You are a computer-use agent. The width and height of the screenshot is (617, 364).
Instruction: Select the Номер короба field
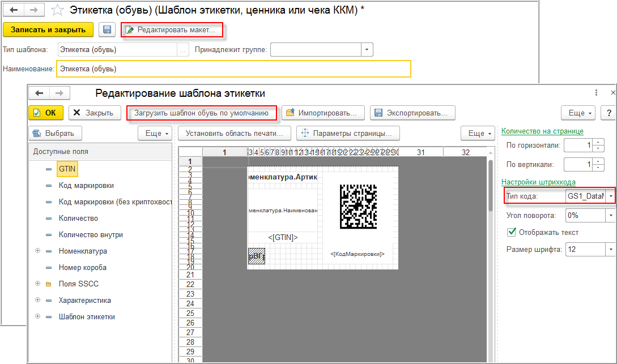coord(83,268)
